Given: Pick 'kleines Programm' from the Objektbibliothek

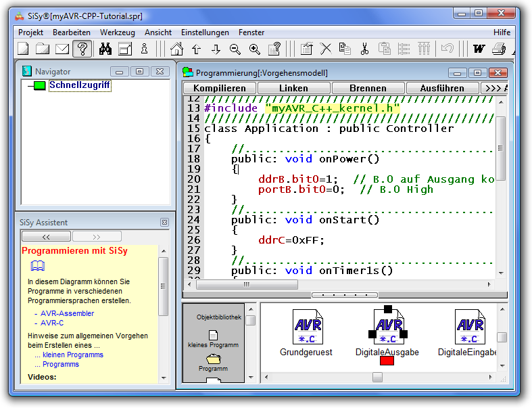Looking at the screenshot, I should pos(213,338).
